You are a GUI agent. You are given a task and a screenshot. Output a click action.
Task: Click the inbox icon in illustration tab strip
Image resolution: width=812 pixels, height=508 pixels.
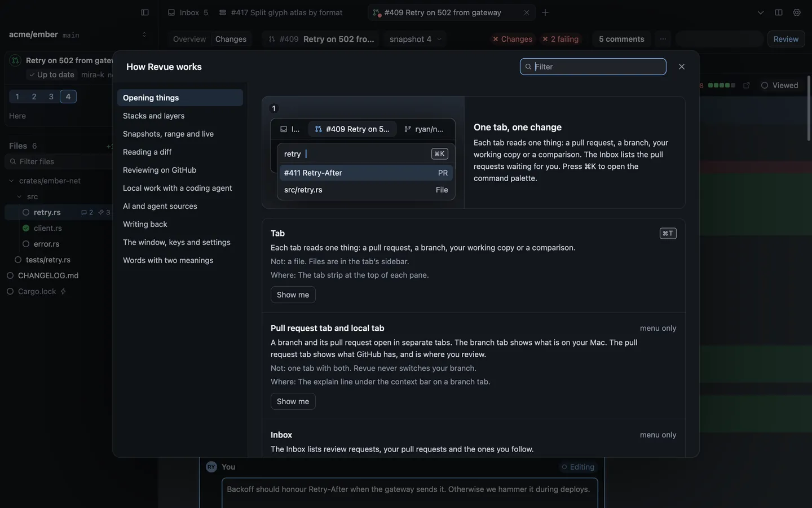284,129
